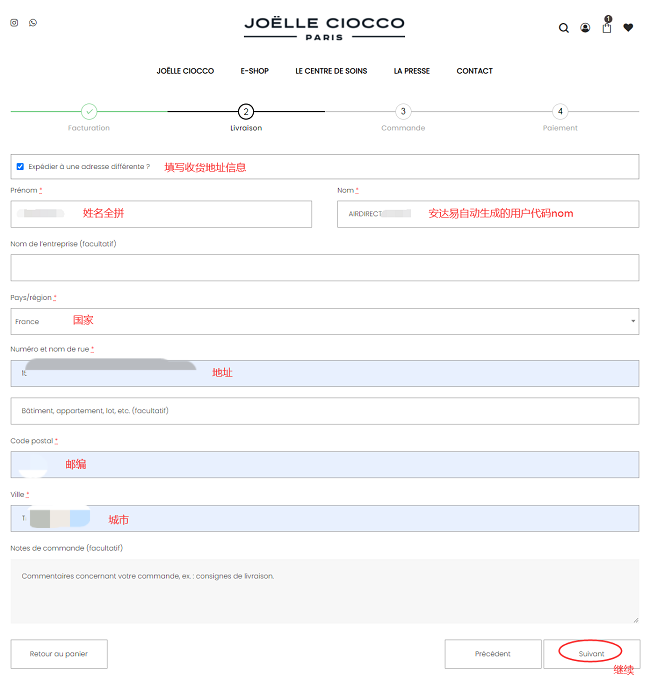This screenshot has height=689, width=650.
Task: Jump to step 3 Commande
Action: click(x=402, y=111)
